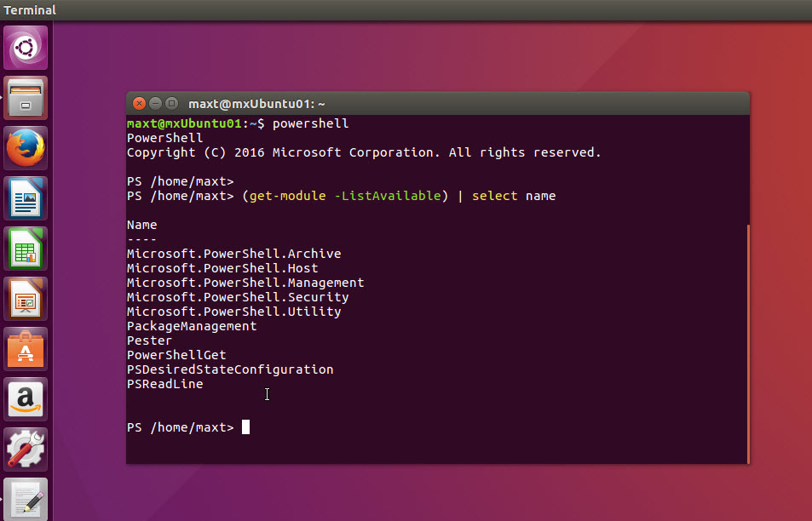Minimize the terminal window

[x=155, y=104]
